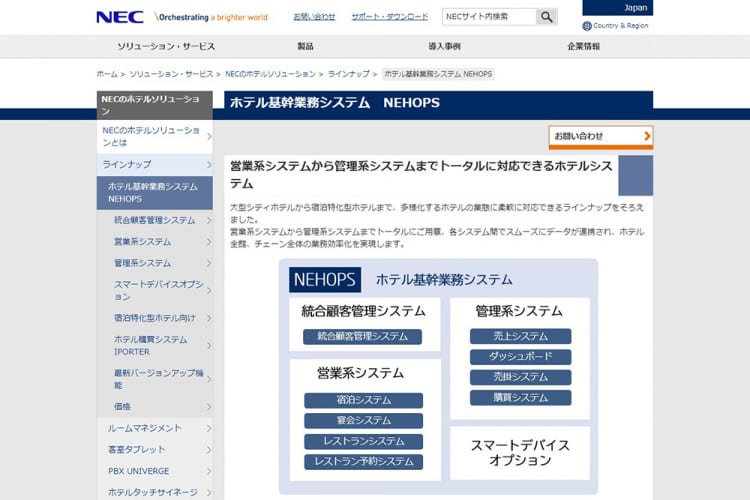Open sidebar ホテルタッチサイネージ
This screenshot has height=500, width=750.
154,492
